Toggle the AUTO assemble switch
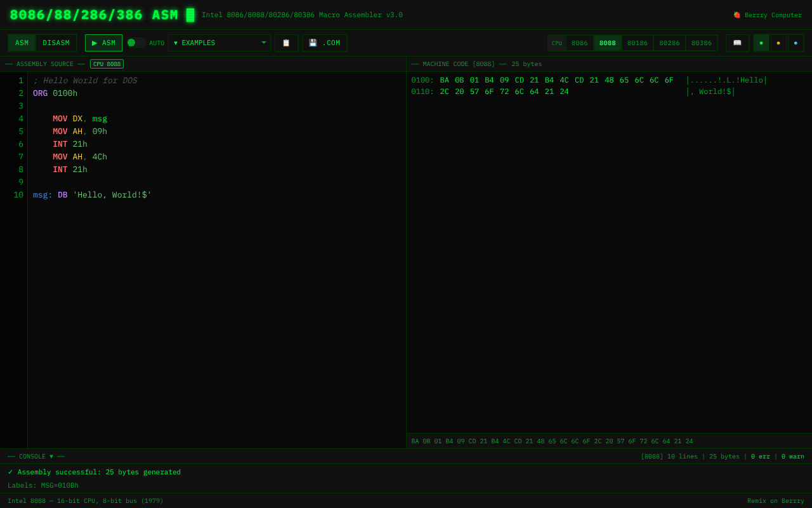This screenshot has height=508, width=812. [136, 43]
